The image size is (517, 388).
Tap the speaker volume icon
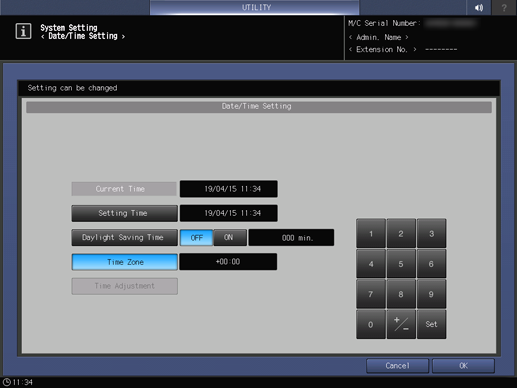[x=479, y=7]
